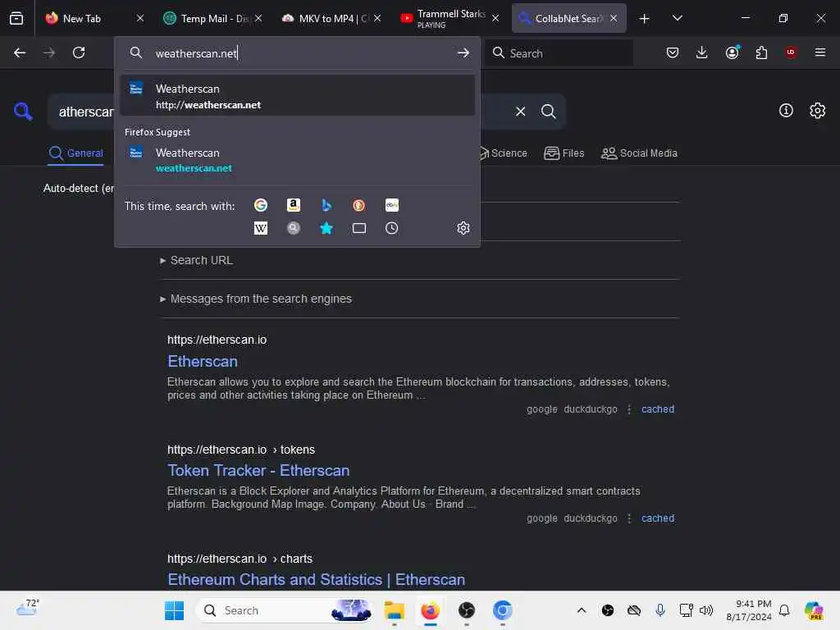The height and width of the screenshot is (630, 840).
Task: Close the Temp Mail tab
Action: [258, 18]
